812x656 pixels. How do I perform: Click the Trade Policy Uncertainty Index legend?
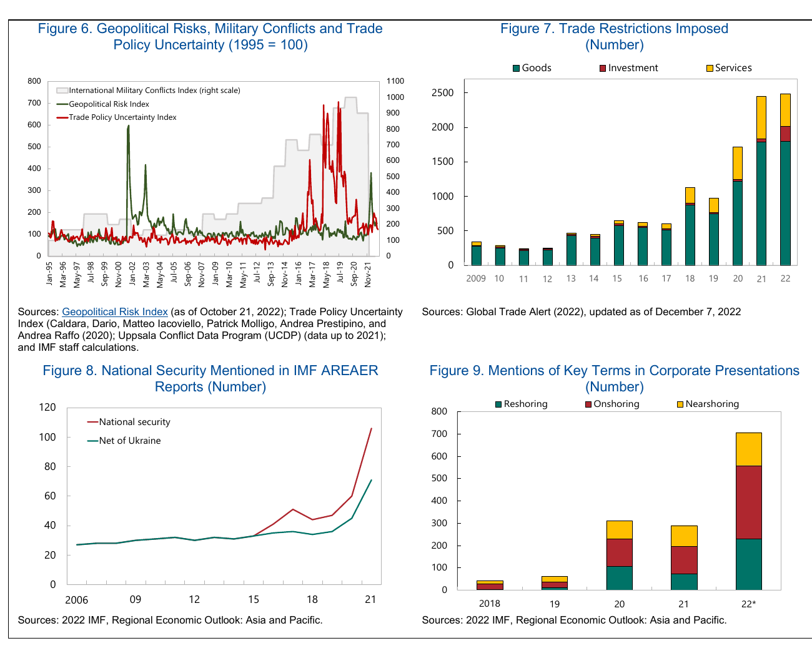point(117,117)
